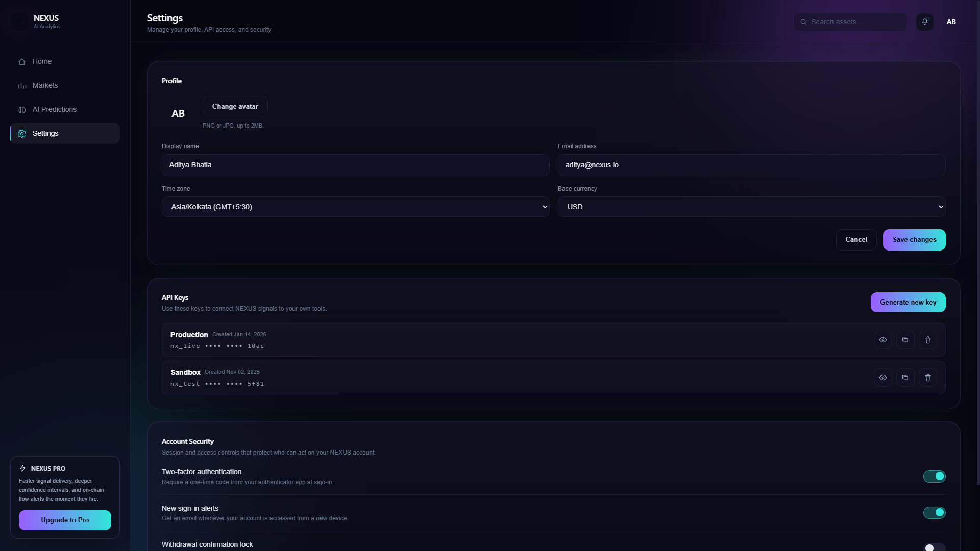Click the Sandbox key name

185,372
